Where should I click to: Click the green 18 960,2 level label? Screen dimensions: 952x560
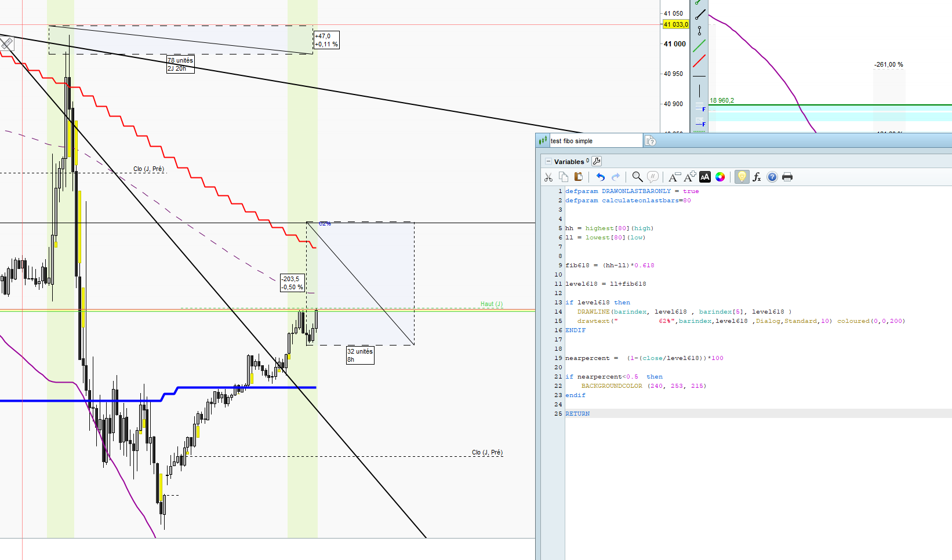pos(722,100)
